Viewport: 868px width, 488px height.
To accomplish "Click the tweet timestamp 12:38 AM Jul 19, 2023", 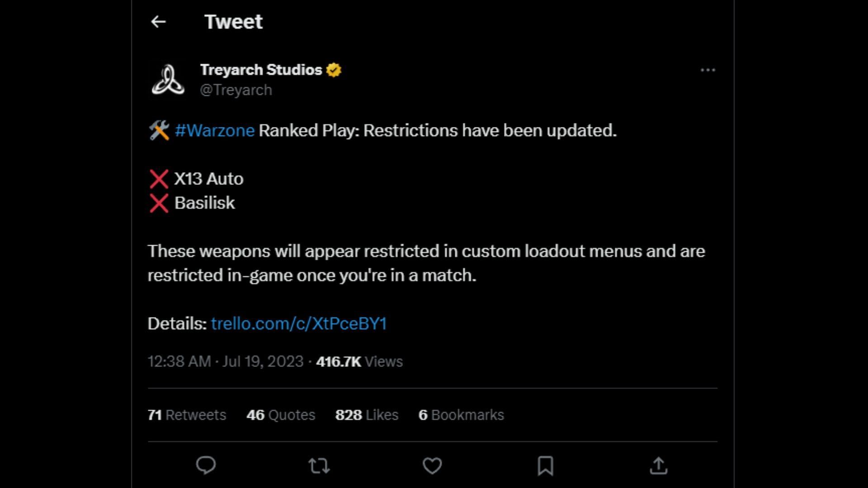I will point(225,361).
